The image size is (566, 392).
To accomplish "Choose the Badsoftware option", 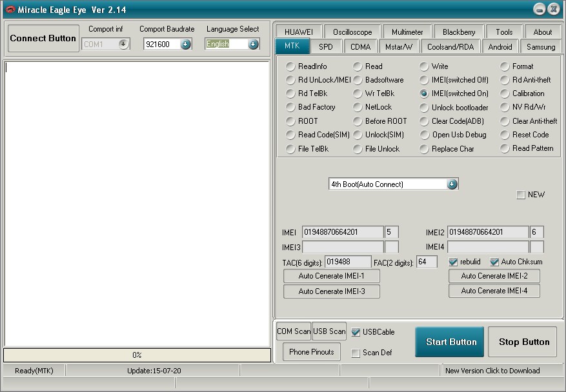I will (378, 80).
